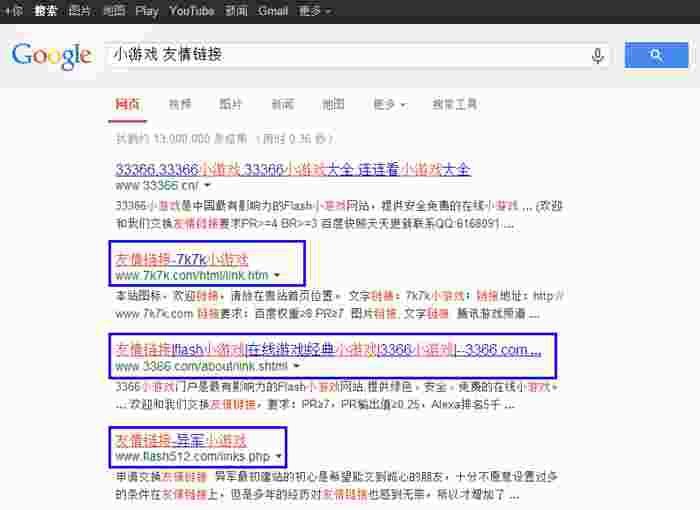
Task: Expand arrow beside www.flash512.com/links.php
Action: (279, 456)
